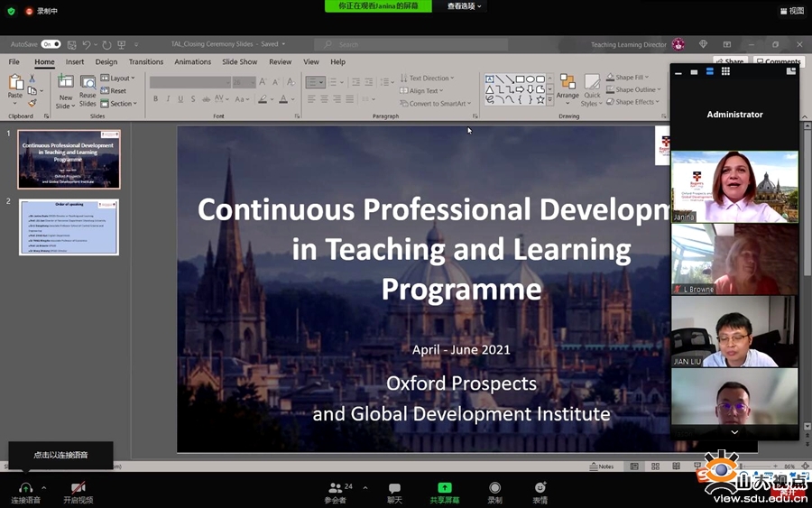
Task: Toggle text Shadow formatting
Action: click(x=193, y=98)
